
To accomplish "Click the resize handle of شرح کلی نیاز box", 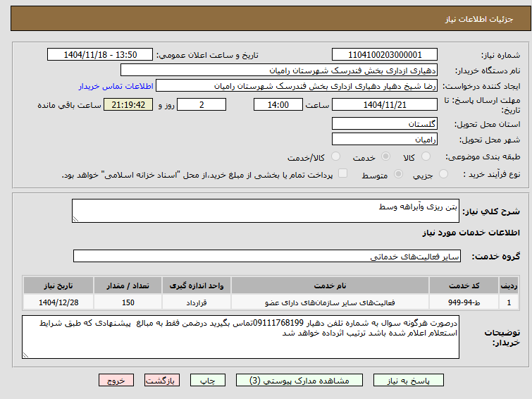I will pyautogui.click(x=75, y=219).
